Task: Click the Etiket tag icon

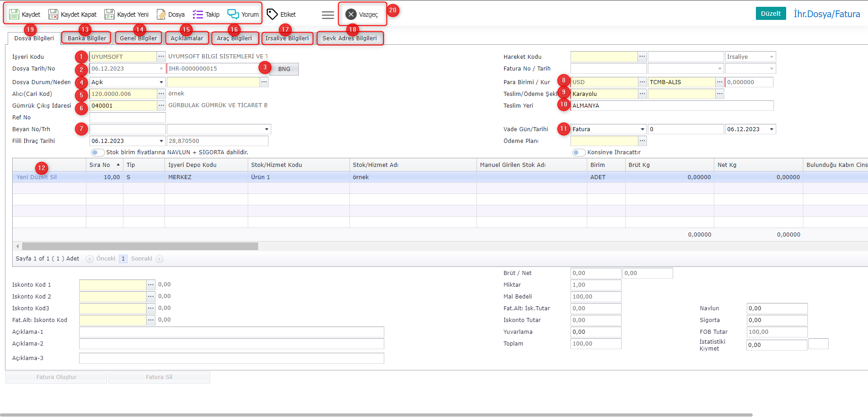Action: [272, 14]
